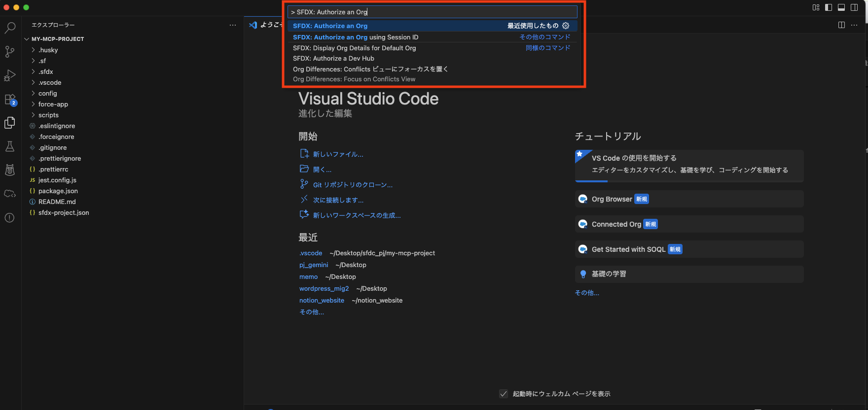This screenshot has height=410, width=868.
Task: Show more recent items (その他) link
Action: 312,312
